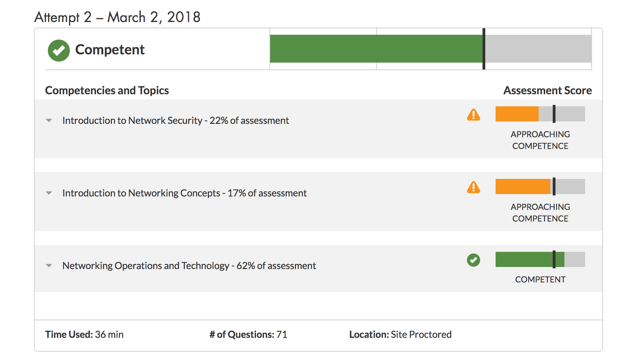Click the Network Security orange score bar
The height and width of the screenshot is (364, 625).
point(517,114)
